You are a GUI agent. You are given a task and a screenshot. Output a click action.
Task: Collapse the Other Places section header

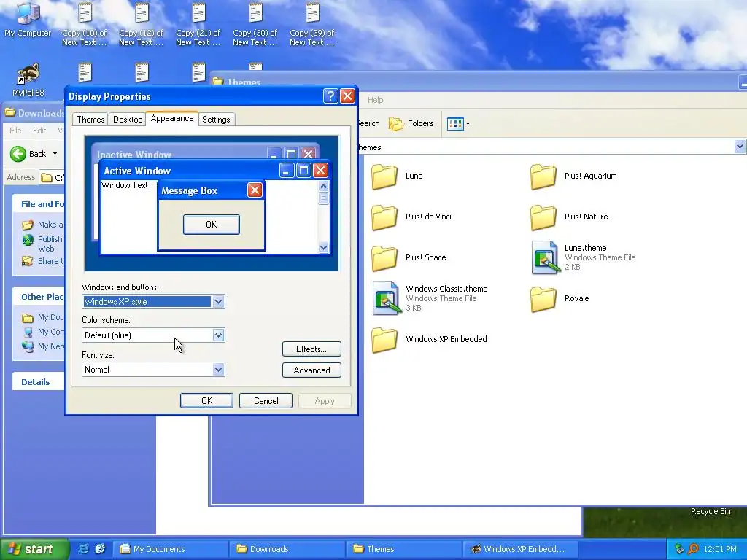(38, 297)
